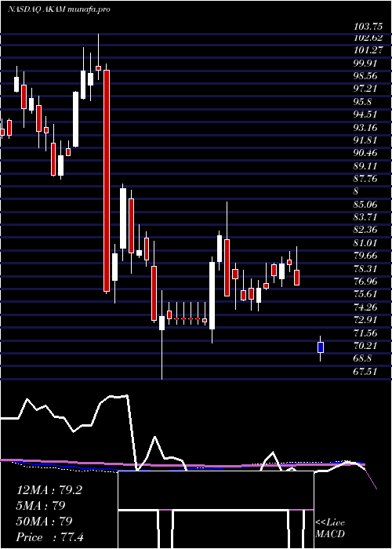The image size is (392, 549).
Task: Click the 101.27 price level label
Action: [367, 50]
